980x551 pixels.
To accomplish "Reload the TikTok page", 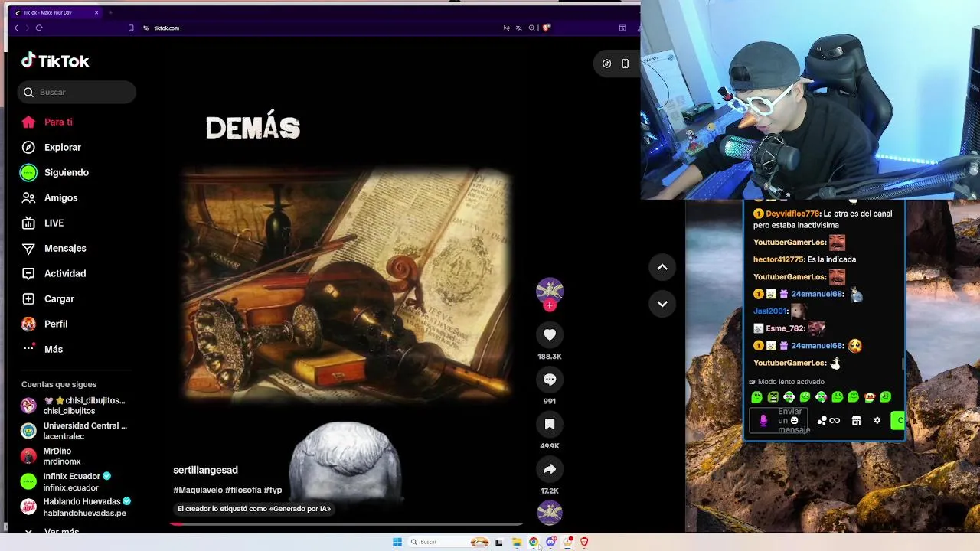I will click(x=39, y=28).
